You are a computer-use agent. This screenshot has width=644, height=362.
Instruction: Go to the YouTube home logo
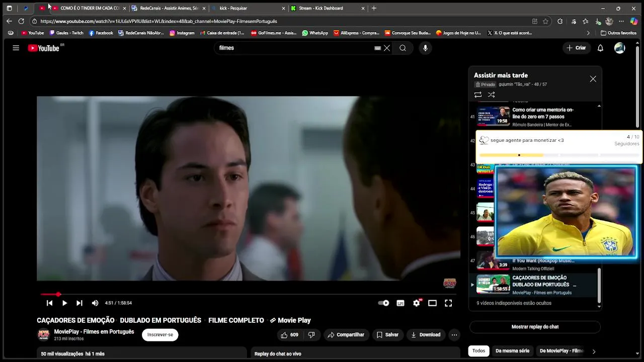pos(43,48)
